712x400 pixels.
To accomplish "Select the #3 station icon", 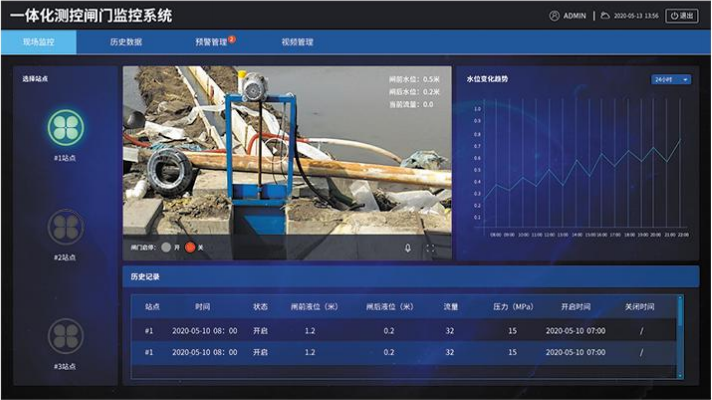I will tap(65, 335).
